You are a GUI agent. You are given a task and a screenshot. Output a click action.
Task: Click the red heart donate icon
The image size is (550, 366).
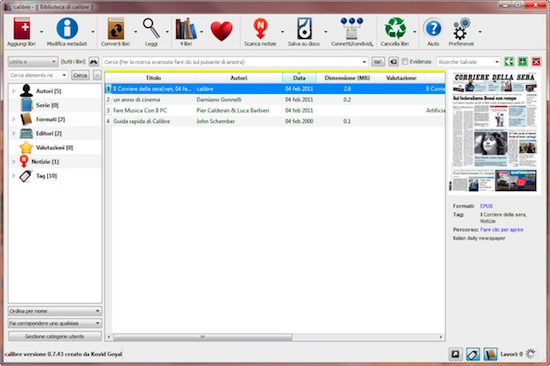222,31
